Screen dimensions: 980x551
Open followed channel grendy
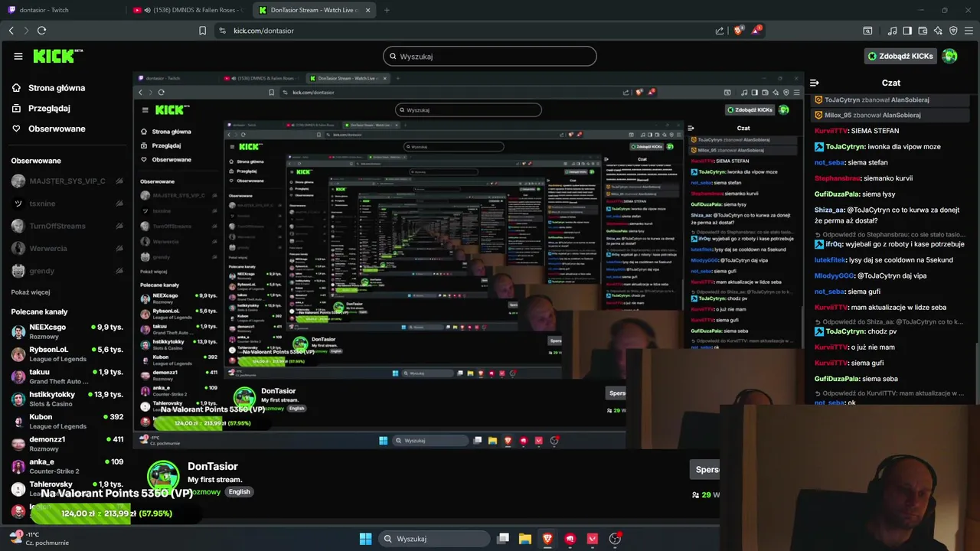67,271
